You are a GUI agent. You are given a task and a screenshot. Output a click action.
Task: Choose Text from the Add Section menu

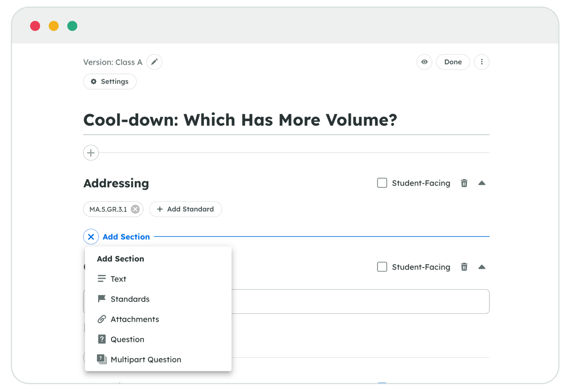(118, 279)
